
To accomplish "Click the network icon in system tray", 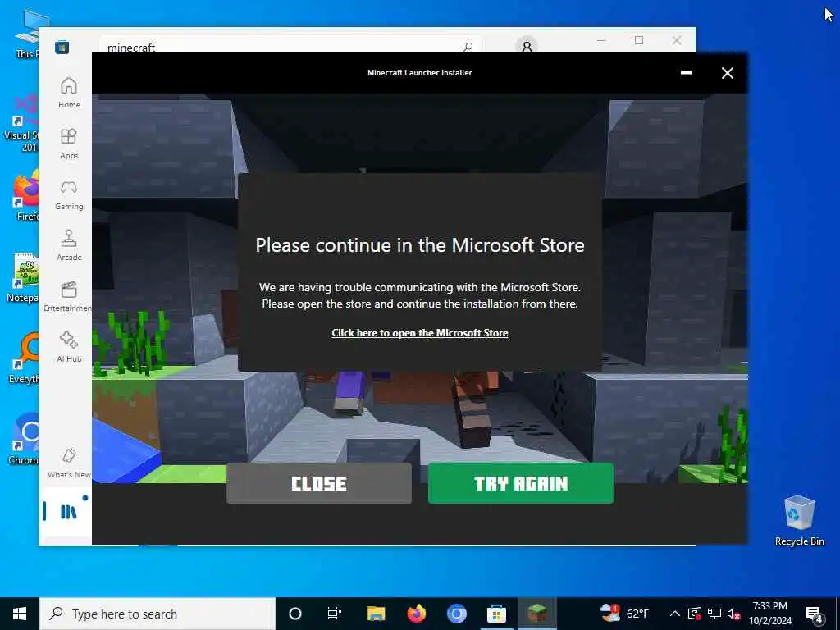I will [714, 614].
